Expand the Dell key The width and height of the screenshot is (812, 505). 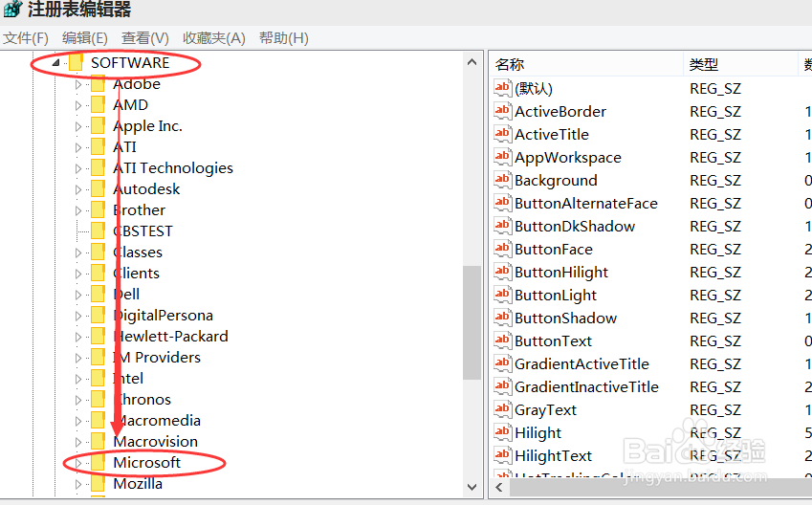click(x=78, y=295)
